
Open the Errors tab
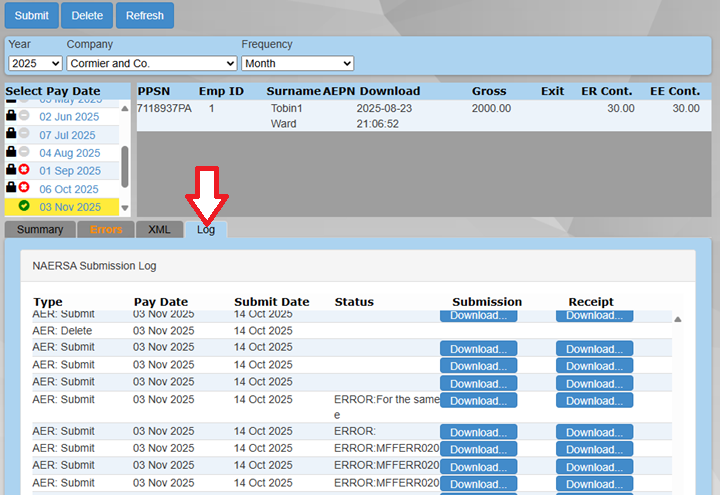(106, 229)
